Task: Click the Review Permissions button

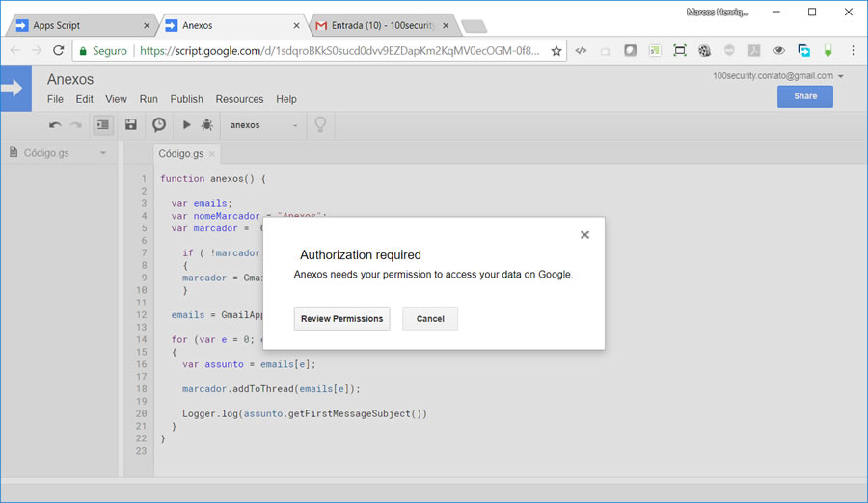Action: coord(341,319)
